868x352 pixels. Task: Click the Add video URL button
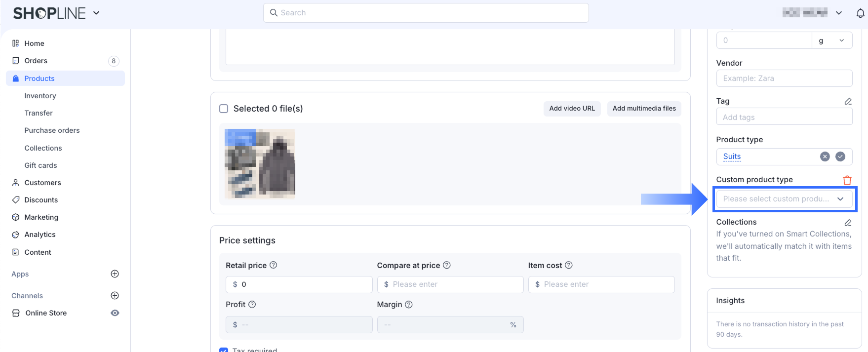click(x=572, y=109)
